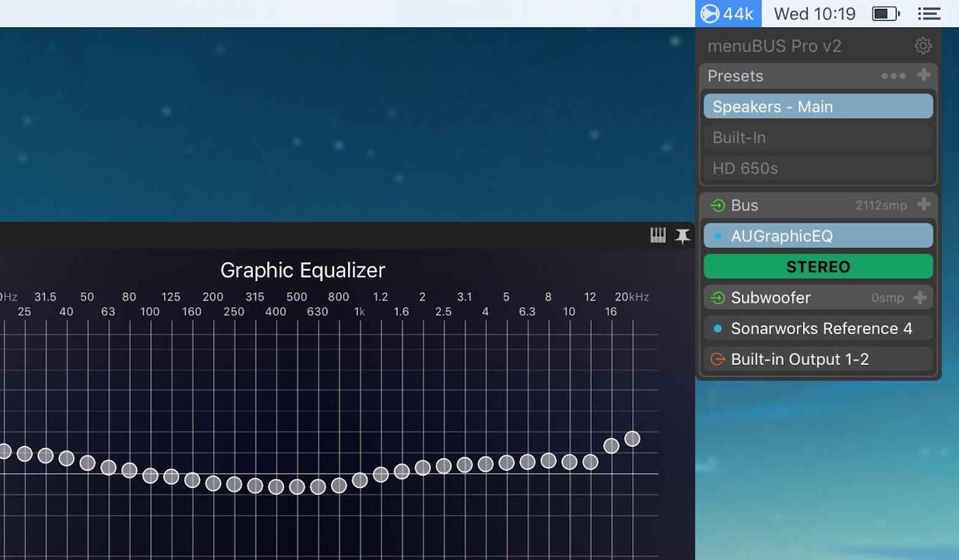
Task: Open the AUGraphicEQ plugin row
Action: [818, 236]
